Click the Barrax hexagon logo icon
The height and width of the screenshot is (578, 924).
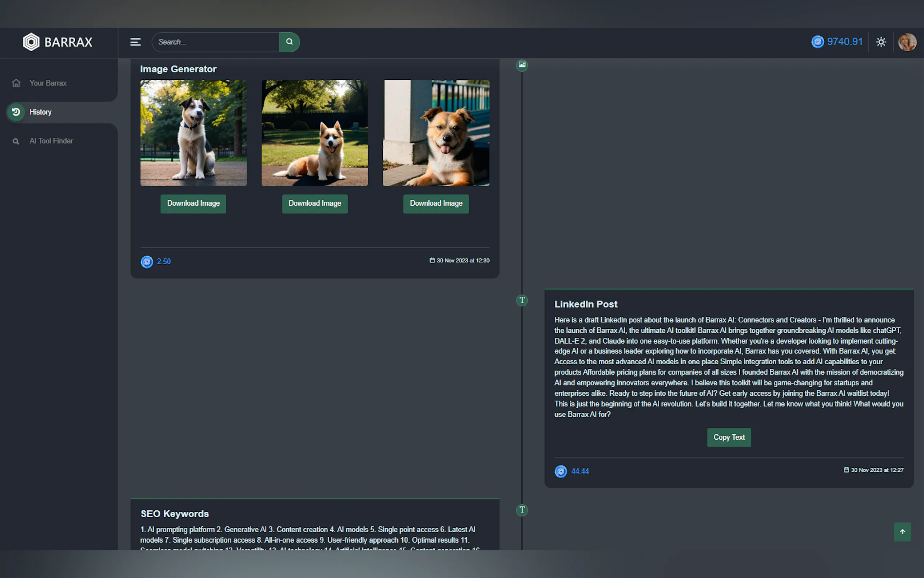point(31,42)
